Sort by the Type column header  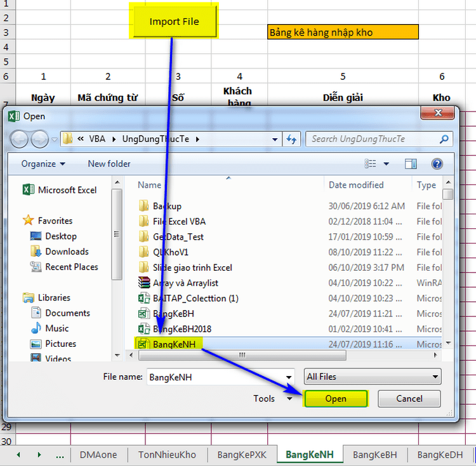(x=426, y=185)
